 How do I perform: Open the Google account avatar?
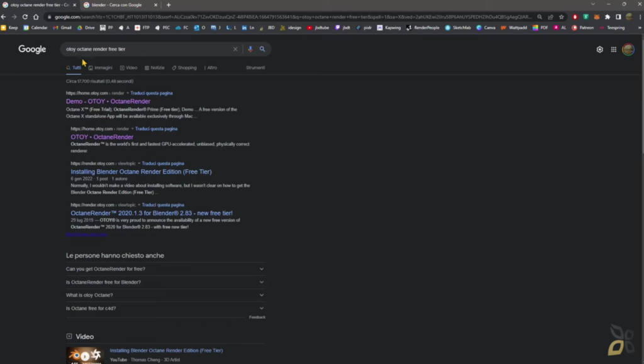628,50
